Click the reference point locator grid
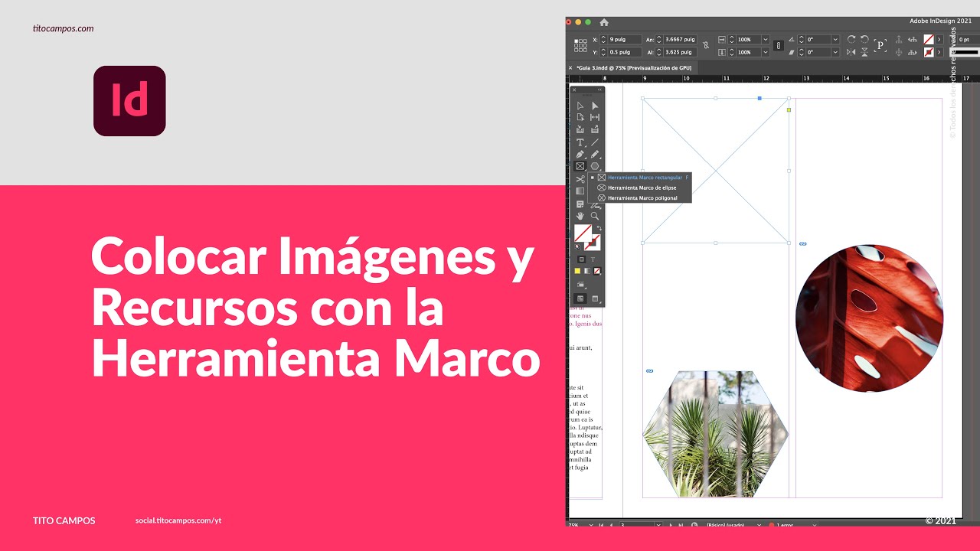 coord(580,45)
